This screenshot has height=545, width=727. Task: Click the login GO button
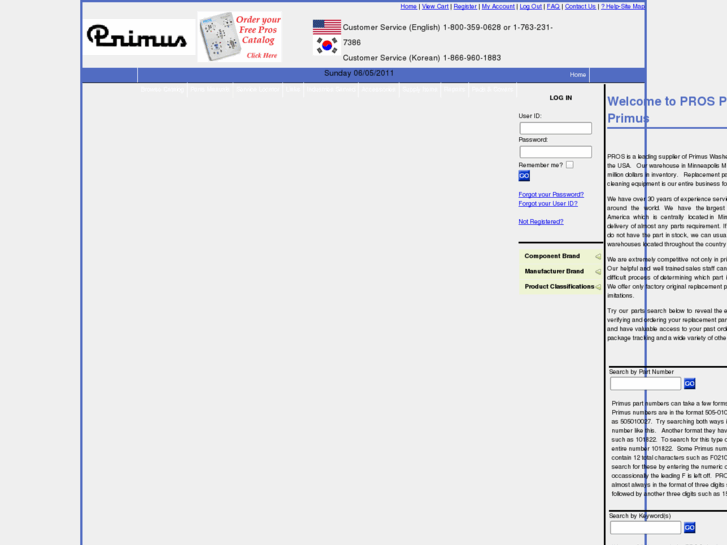click(x=524, y=176)
